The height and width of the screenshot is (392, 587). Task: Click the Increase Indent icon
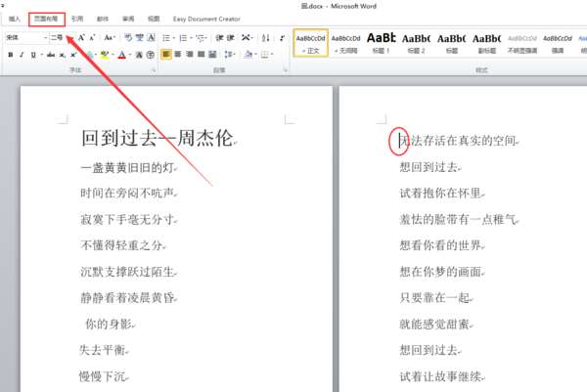[x=231, y=38]
